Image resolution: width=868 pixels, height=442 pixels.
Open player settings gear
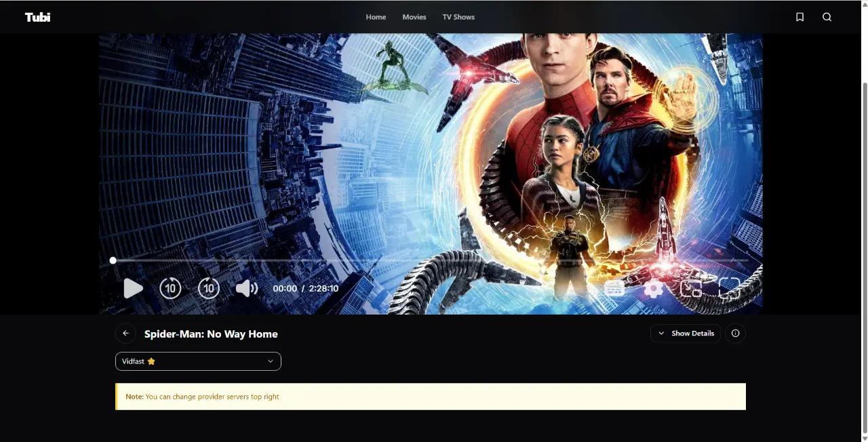point(653,289)
